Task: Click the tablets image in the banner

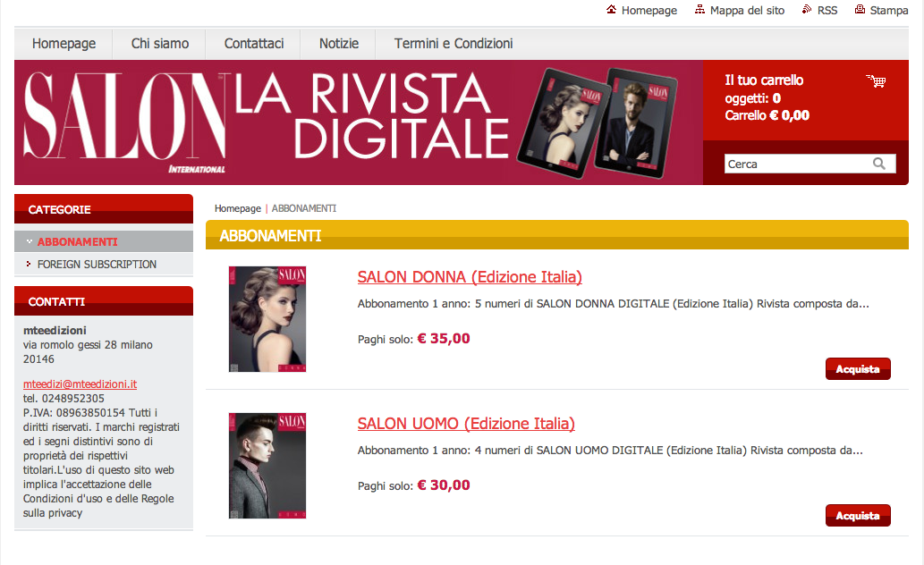Action: [x=597, y=122]
